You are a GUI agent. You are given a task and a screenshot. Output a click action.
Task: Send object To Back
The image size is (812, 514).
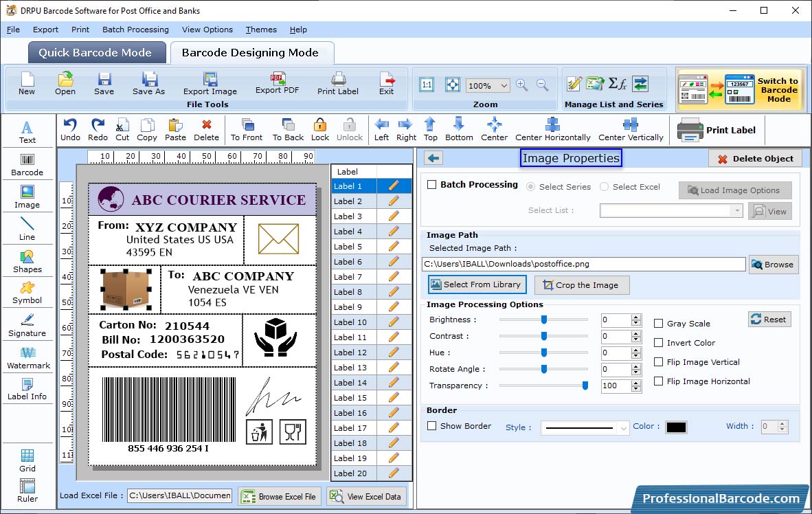[x=288, y=130]
